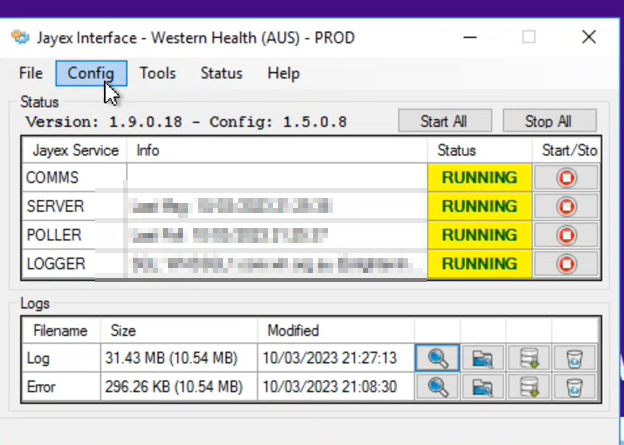Delete the Error file with trash icon

(574, 387)
